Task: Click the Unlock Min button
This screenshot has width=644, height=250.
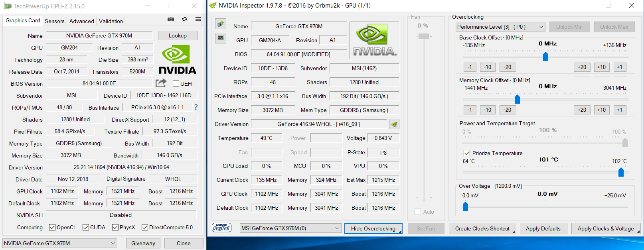Action: (569, 27)
